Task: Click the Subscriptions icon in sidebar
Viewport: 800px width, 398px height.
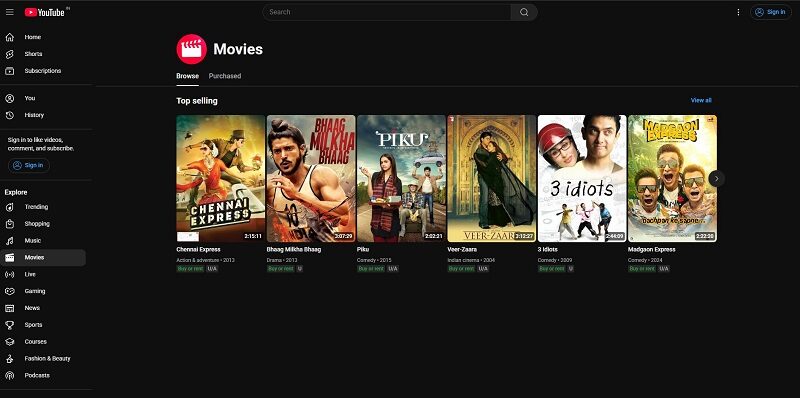Action: pyautogui.click(x=10, y=71)
